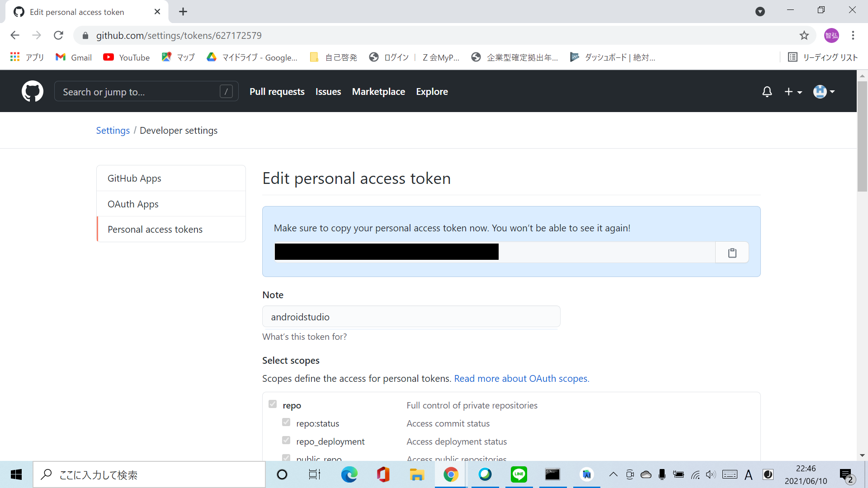Select OAuth Apps in the sidebar
This screenshot has height=488, width=868.
133,204
